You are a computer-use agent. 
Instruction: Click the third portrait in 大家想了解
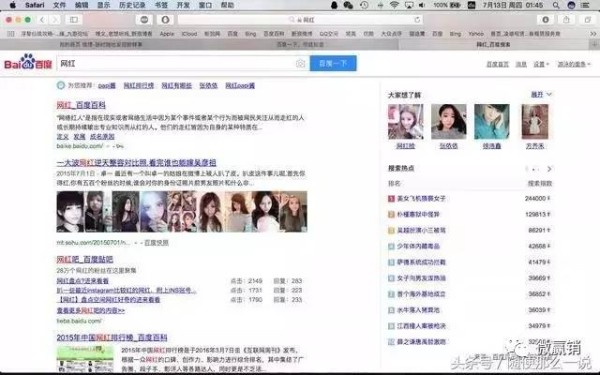(492, 122)
